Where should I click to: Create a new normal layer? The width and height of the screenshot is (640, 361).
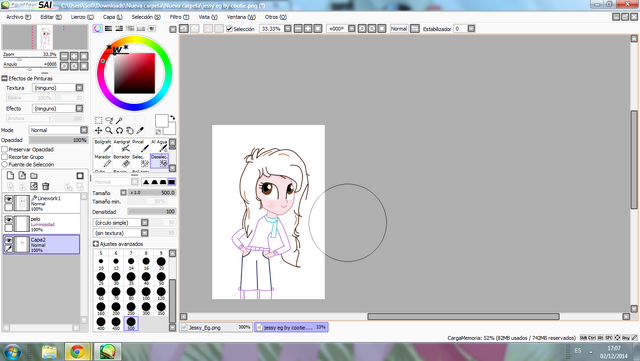(x=11, y=176)
